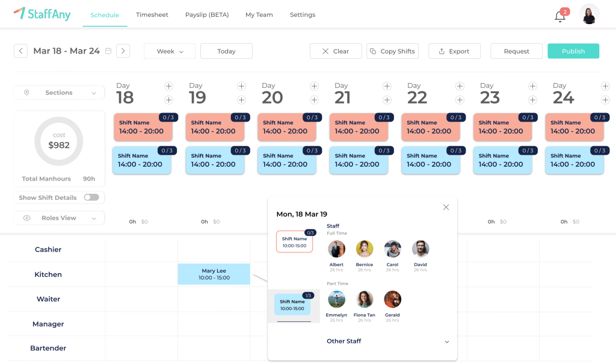Viewport: 616px width, 364px height.
Task: Switch to the Timesheet tab
Action: (152, 15)
